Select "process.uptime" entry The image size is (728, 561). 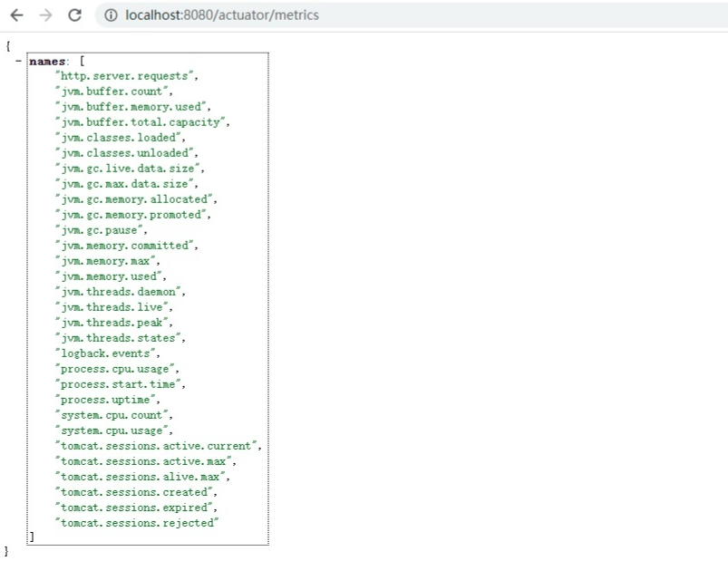pyautogui.click(x=105, y=400)
